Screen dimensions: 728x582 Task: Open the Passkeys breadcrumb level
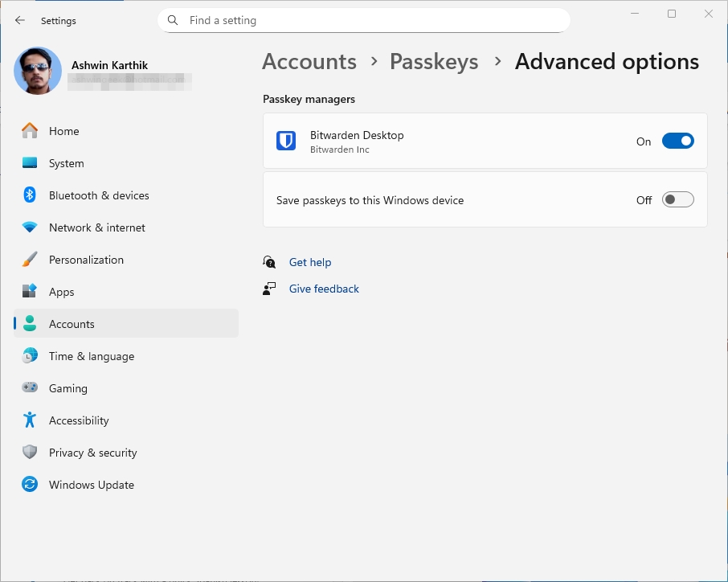click(x=434, y=61)
